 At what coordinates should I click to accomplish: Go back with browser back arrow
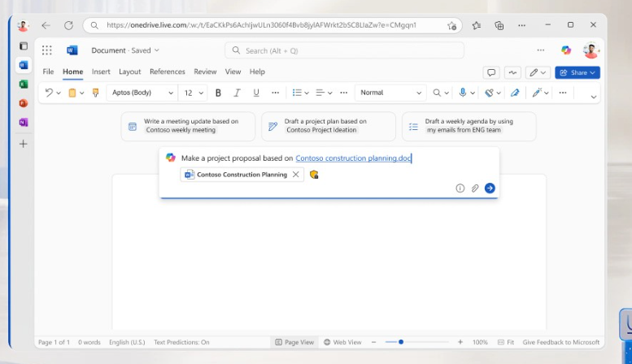[x=46, y=25]
